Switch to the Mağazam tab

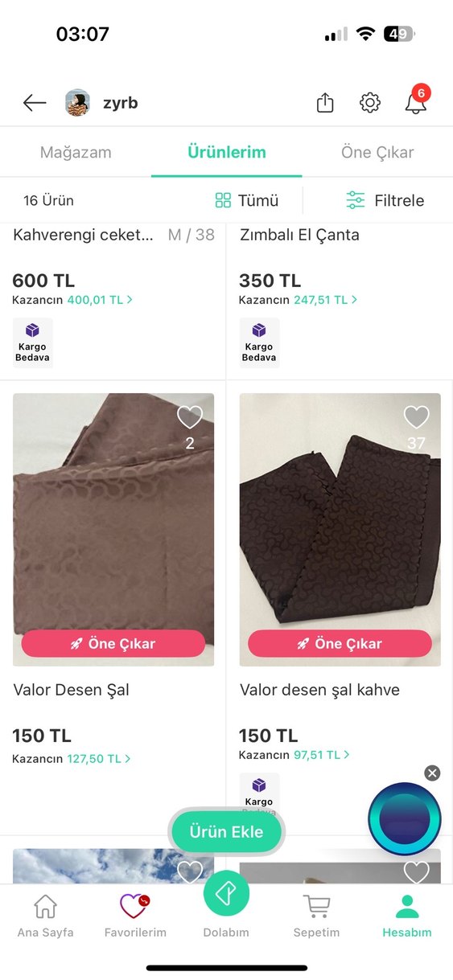(x=76, y=152)
